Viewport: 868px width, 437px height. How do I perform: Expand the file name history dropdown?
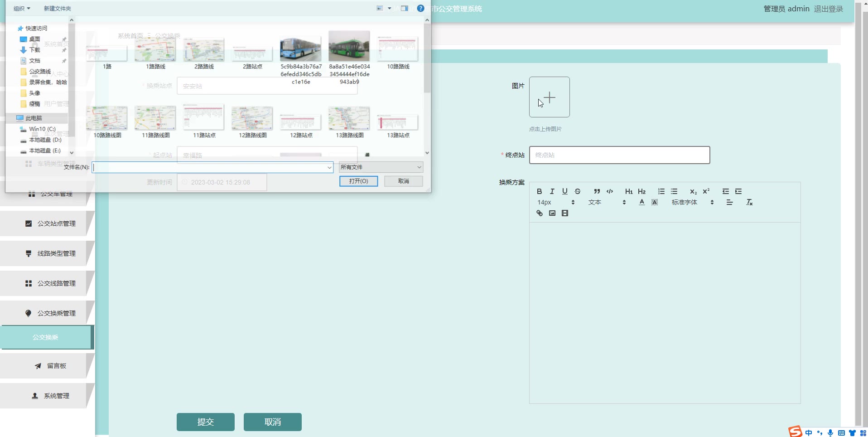[329, 168]
